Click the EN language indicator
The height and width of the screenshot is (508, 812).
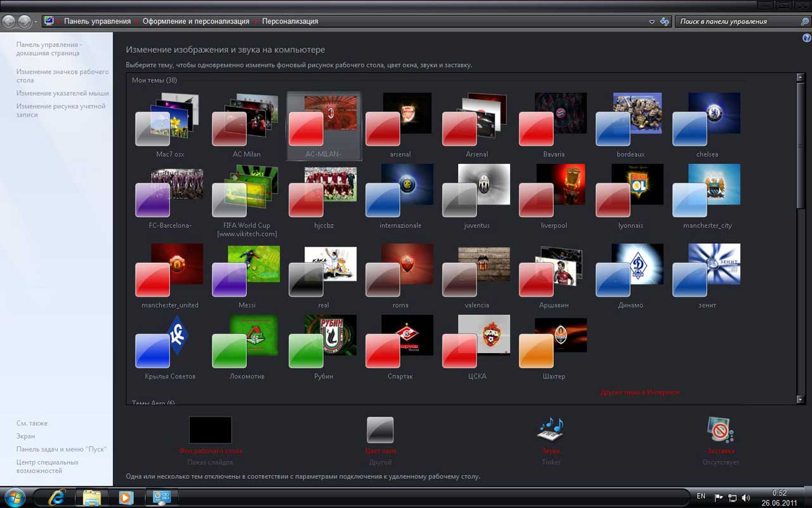coord(701,496)
